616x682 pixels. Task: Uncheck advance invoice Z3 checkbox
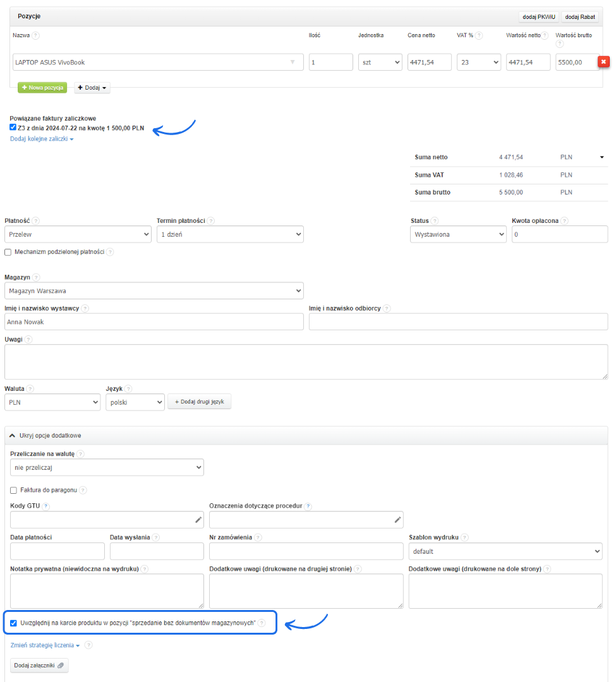(x=13, y=128)
